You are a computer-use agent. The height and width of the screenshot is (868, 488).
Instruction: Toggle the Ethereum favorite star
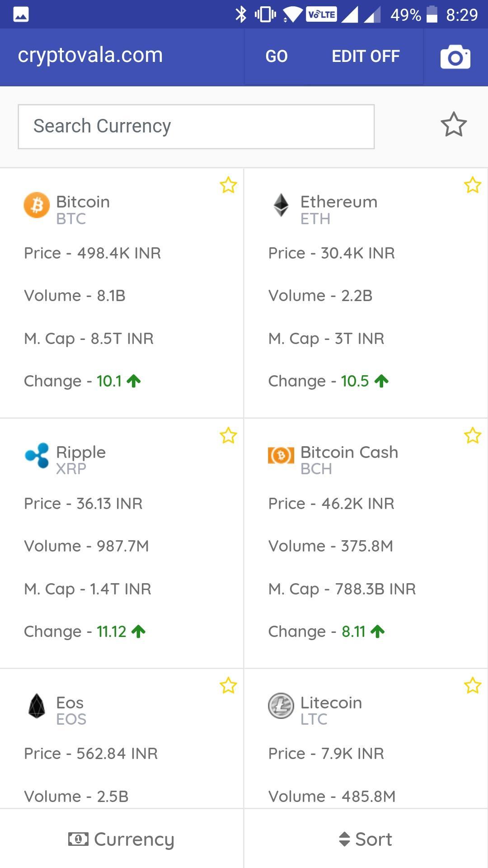click(x=472, y=185)
